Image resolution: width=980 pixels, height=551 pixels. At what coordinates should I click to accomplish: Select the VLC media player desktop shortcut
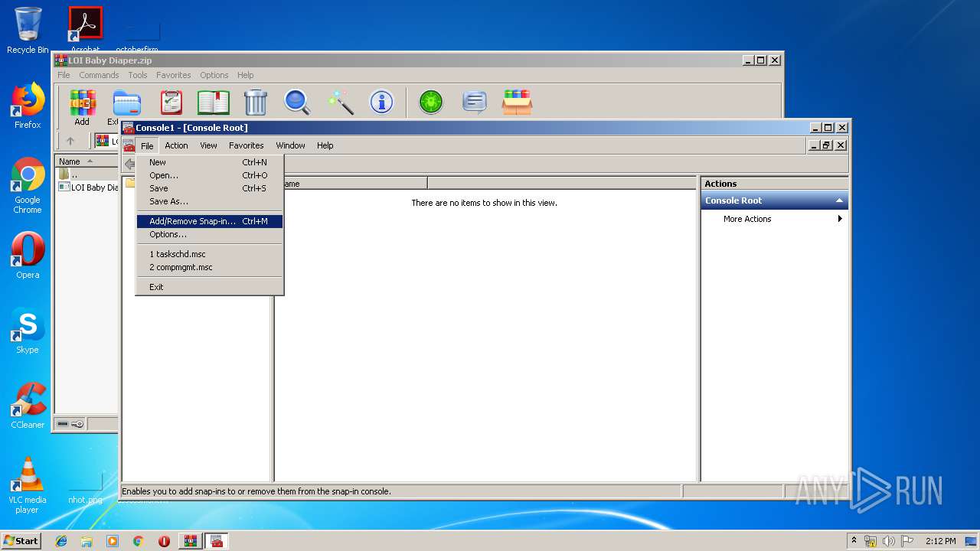pos(28,485)
